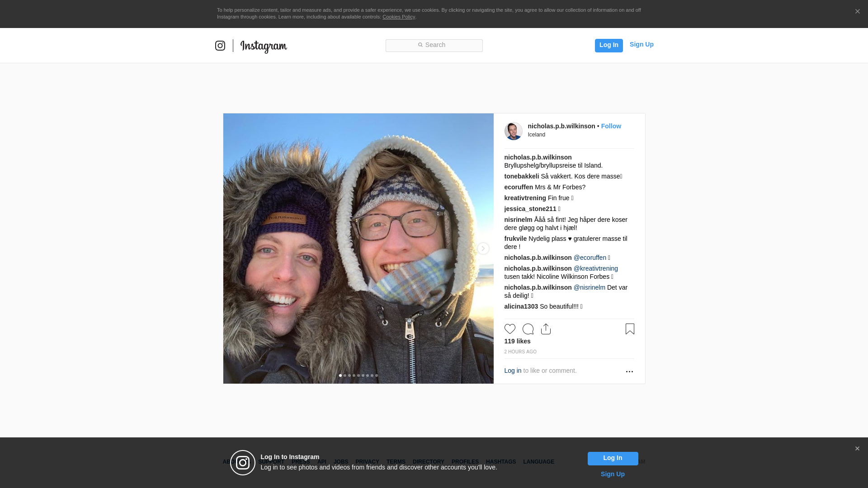
Task: Click caption author nicholas.p.b.wilkinson
Action: click(538, 157)
